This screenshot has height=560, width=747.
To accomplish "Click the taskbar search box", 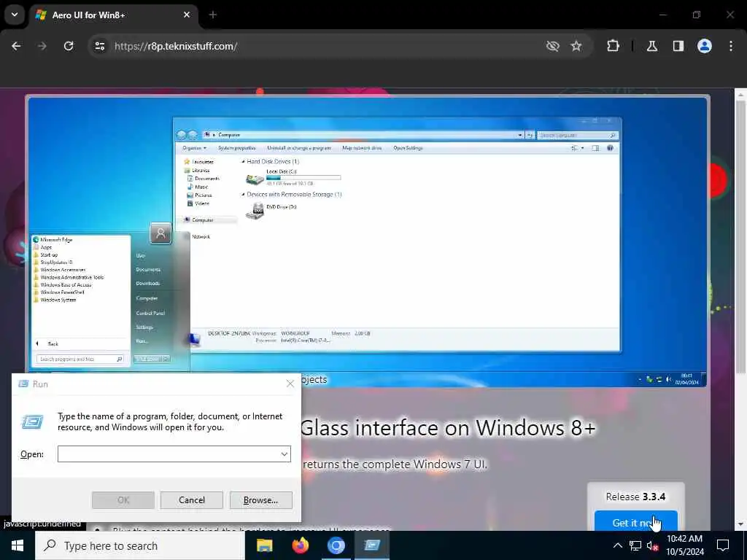I will 140,545.
